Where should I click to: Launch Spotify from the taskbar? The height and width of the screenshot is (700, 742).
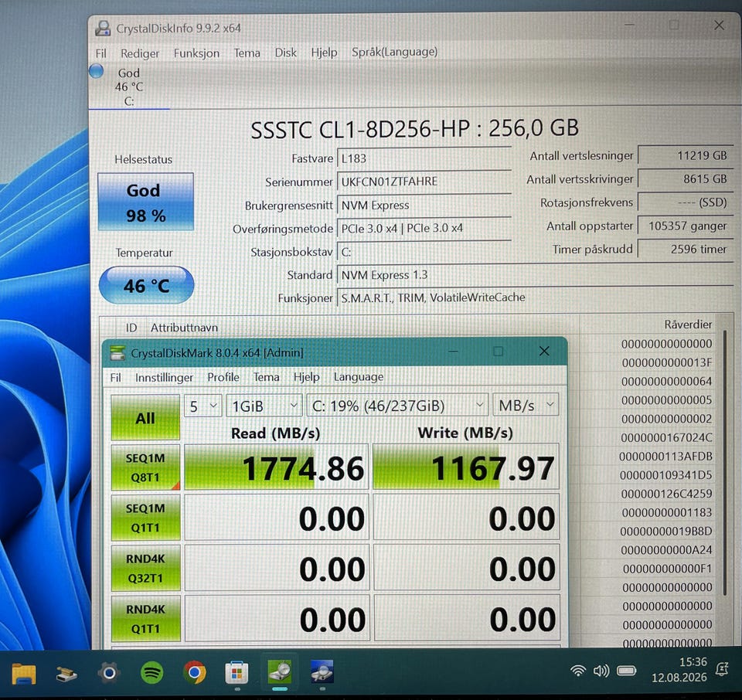152,672
